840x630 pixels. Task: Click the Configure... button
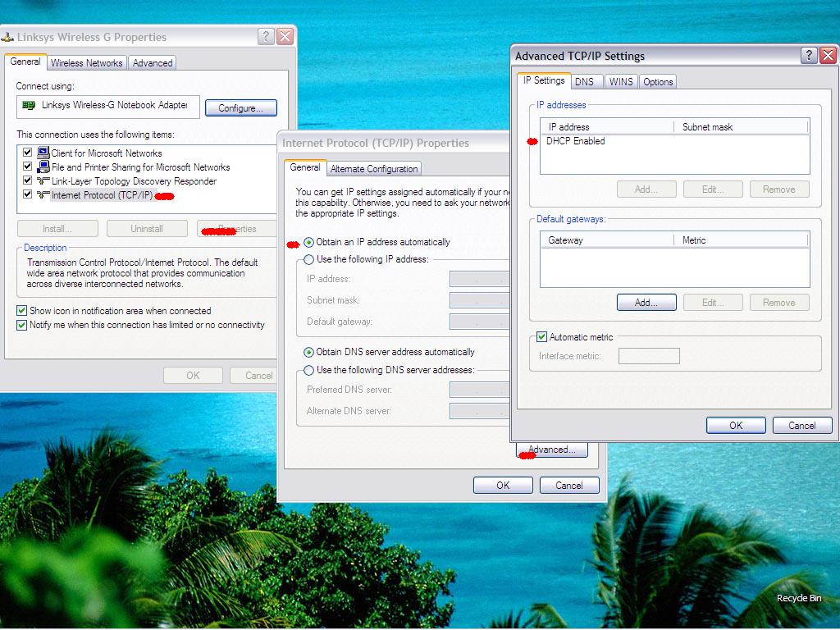click(x=240, y=107)
